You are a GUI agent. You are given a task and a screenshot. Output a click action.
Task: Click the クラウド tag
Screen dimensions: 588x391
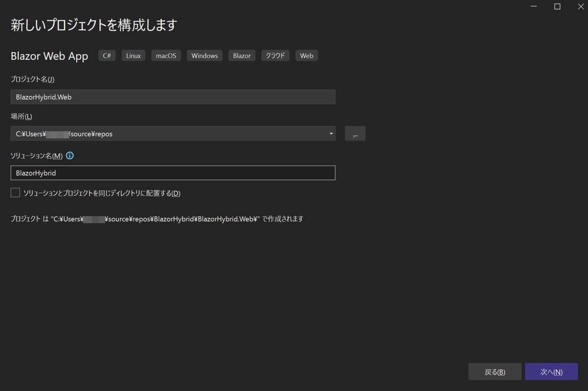coord(275,55)
